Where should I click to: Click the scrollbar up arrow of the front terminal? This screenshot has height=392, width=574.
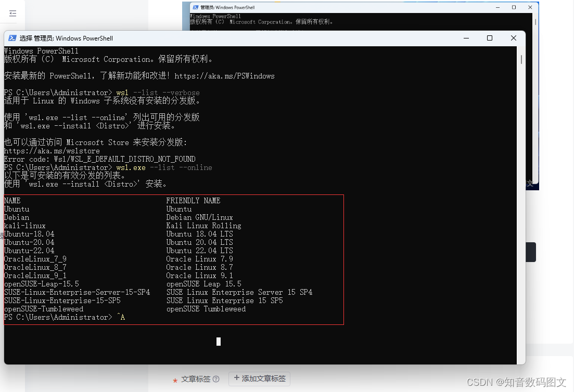tap(520, 49)
